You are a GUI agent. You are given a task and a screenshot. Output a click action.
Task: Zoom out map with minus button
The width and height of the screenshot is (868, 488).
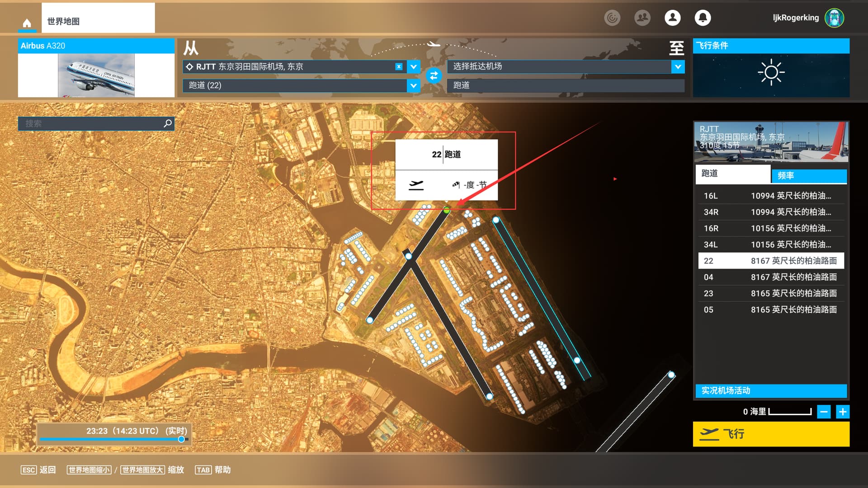point(824,412)
